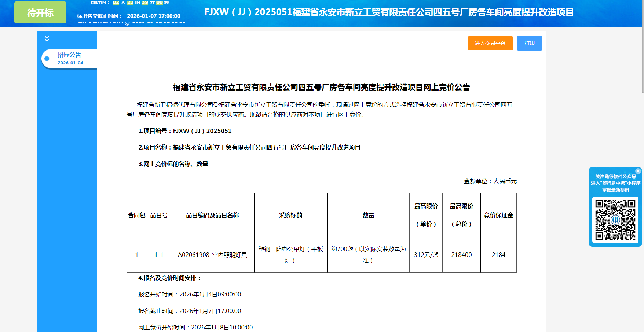Image resolution: width=644 pixels, height=332 pixels.
Task: Click the A02061908-室内照明灯具 table cell
Action: pos(212,255)
